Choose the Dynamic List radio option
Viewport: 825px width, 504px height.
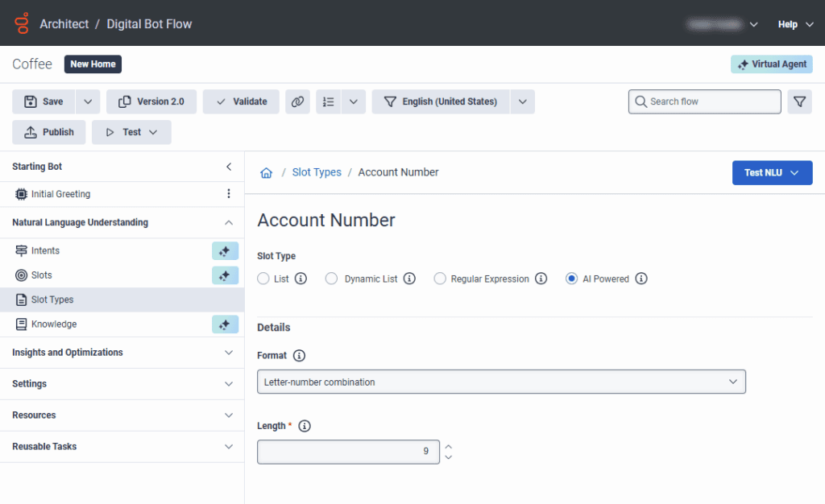[331, 279]
